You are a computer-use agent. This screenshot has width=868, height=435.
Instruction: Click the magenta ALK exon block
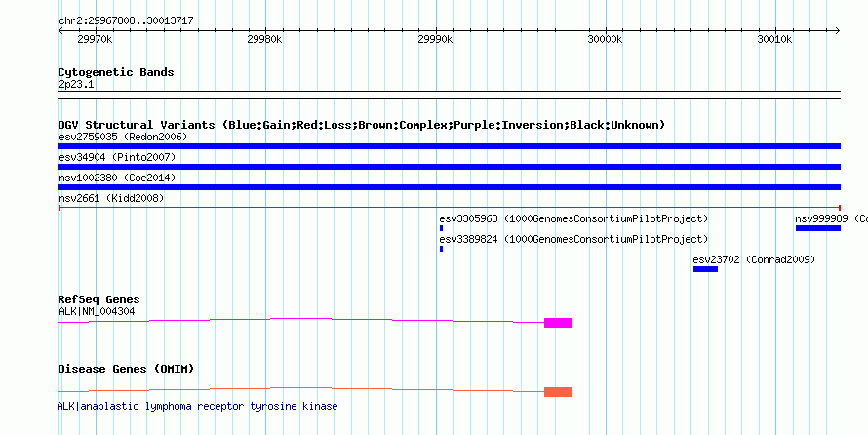558,323
